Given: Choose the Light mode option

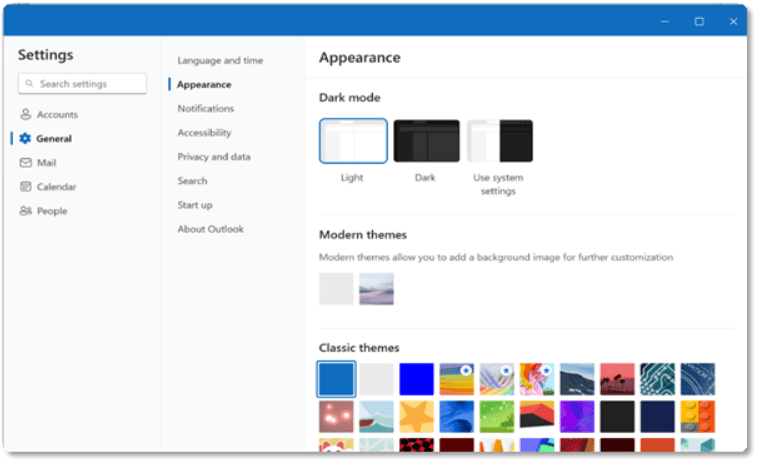Looking at the screenshot, I should (353, 141).
